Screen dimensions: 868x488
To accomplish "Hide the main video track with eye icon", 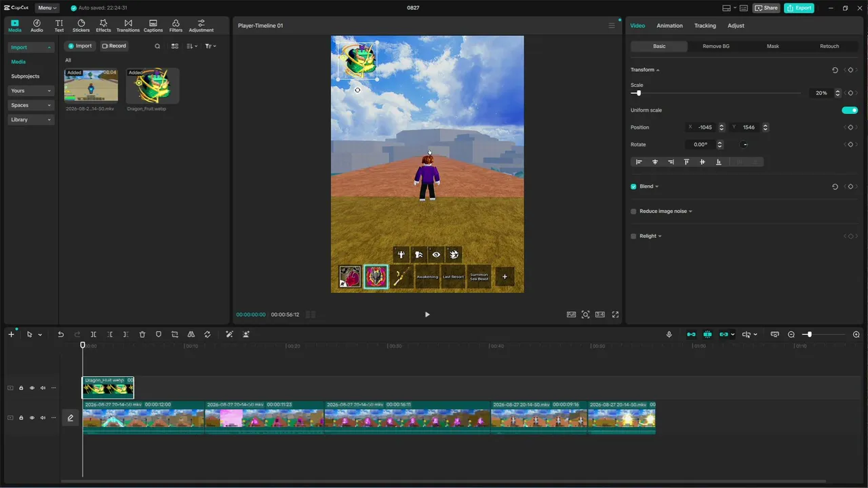I will tap(32, 418).
